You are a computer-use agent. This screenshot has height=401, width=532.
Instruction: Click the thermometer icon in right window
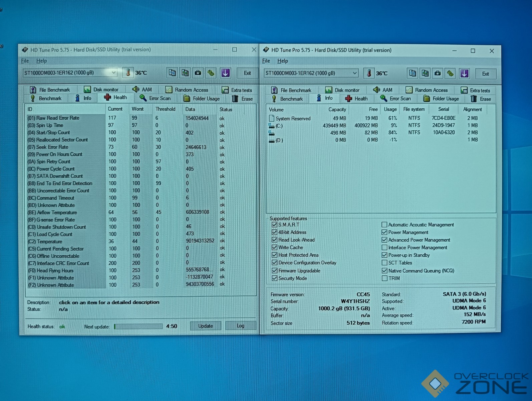tap(369, 73)
